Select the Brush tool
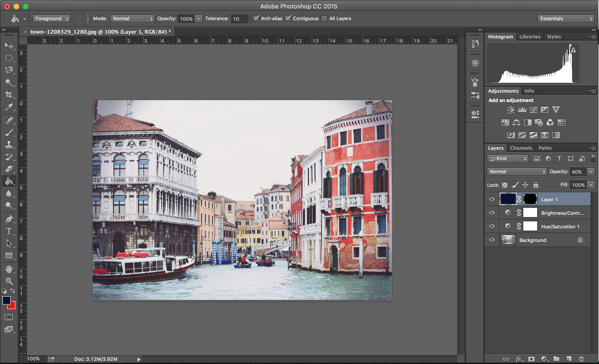The image size is (599, 364). pos(9,132)
